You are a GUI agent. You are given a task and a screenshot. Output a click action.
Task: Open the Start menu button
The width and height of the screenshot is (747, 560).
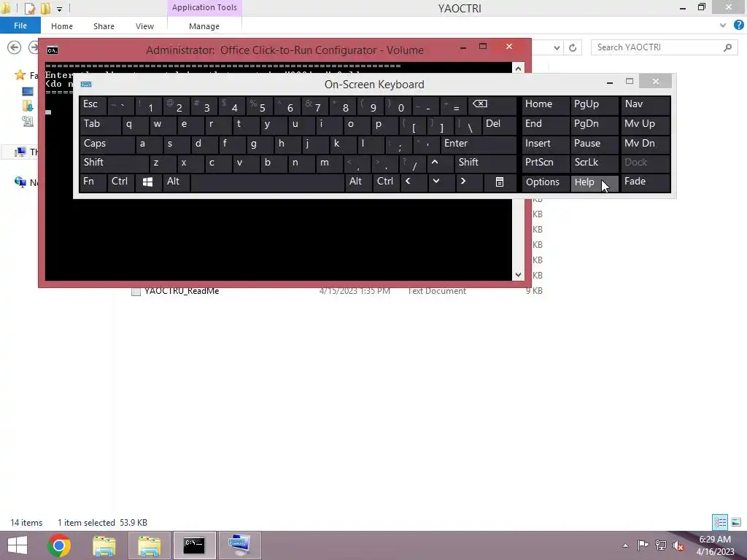[18, 545]
